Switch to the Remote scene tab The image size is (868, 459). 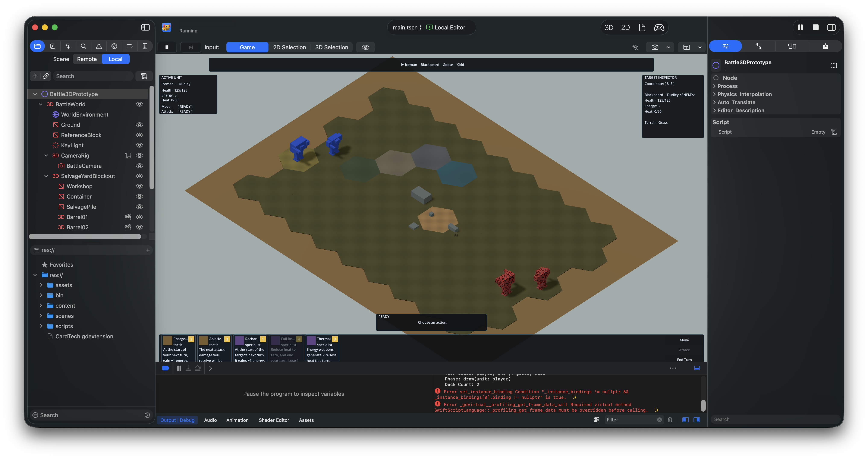(87, 59)
